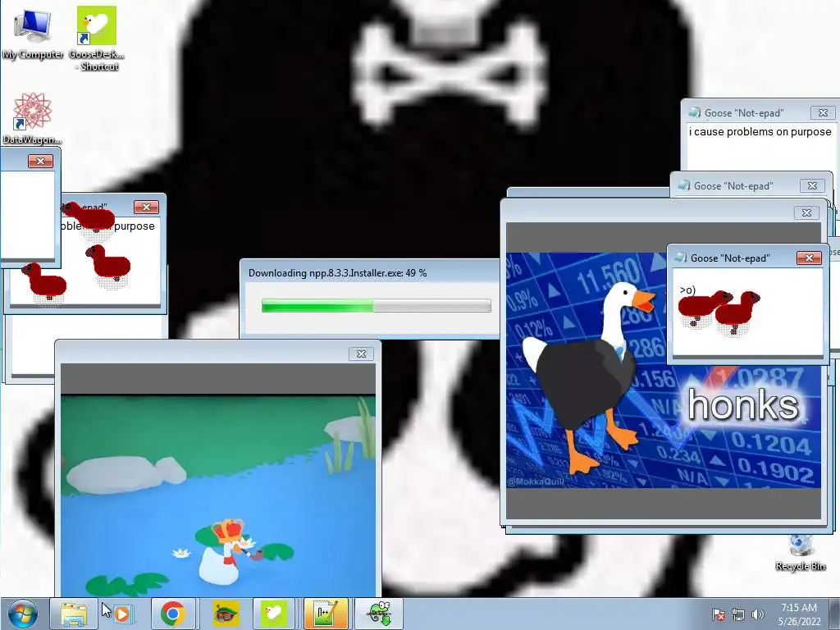Launch Google Chrome from the taskbar
840x630 pixels.
tap(172, 614)
